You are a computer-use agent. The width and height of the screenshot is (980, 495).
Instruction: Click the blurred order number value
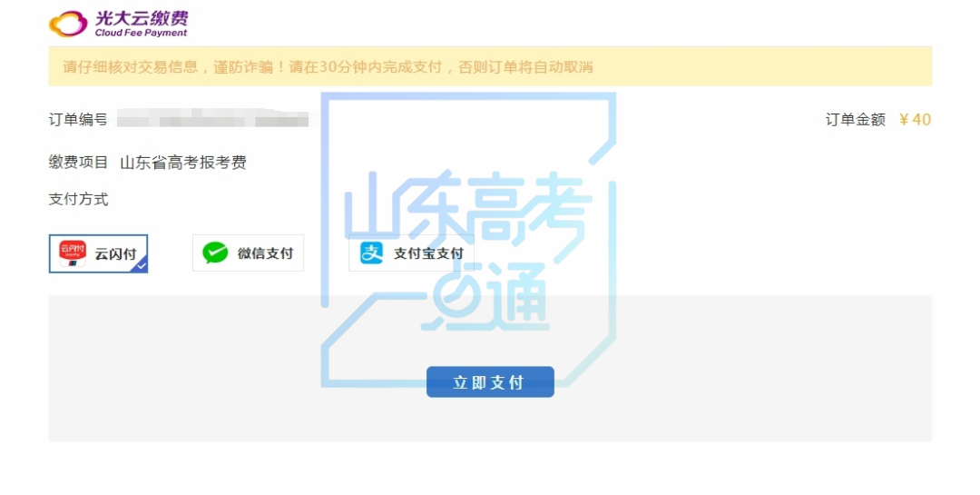212,118
